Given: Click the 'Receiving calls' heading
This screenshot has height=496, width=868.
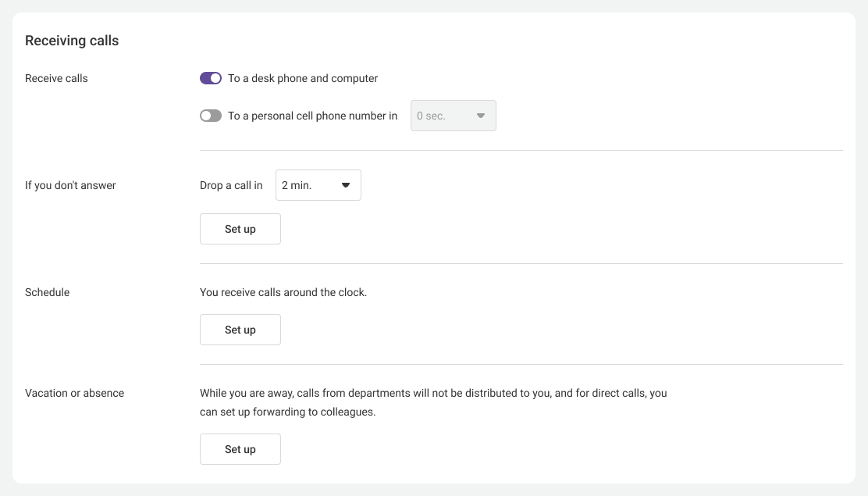Looking at the screenshot, I should coord(72,41).
